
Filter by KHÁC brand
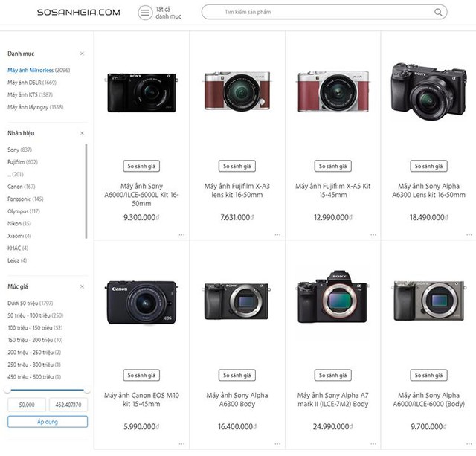pos(18,248)
